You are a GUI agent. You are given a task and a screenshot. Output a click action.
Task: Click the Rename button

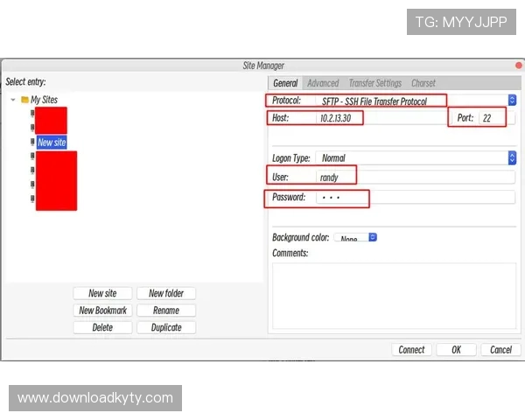pyautogui.click(x=166, y=311)
